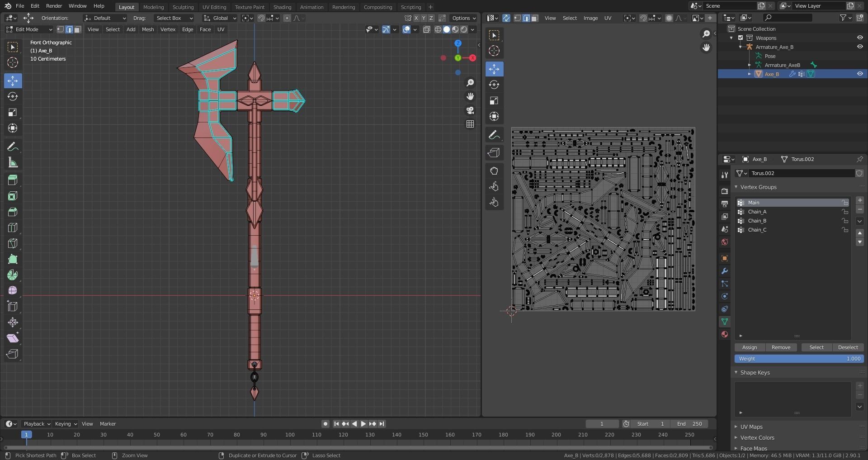
Task: Open the Object Data properties tab
Action: [x=725, y=322]
